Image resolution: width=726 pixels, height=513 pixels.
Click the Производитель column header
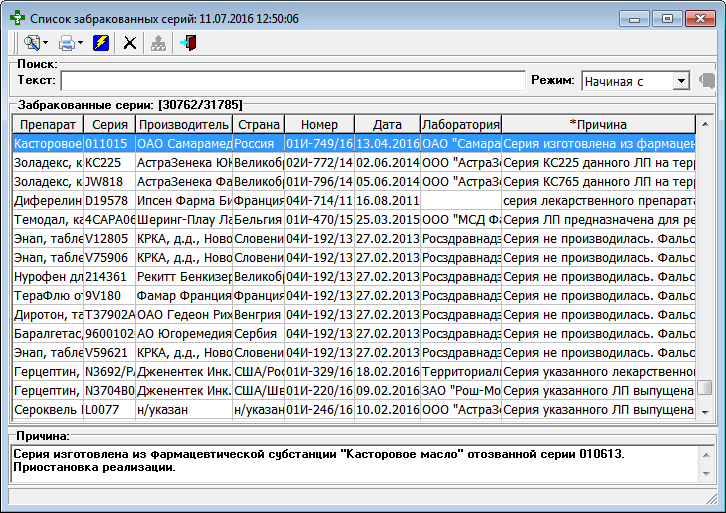pos(183,124)
